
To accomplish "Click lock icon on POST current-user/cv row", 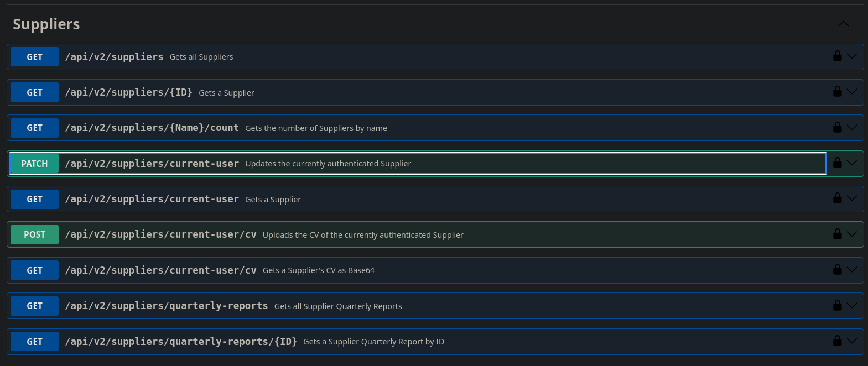I will pos(837,234).
